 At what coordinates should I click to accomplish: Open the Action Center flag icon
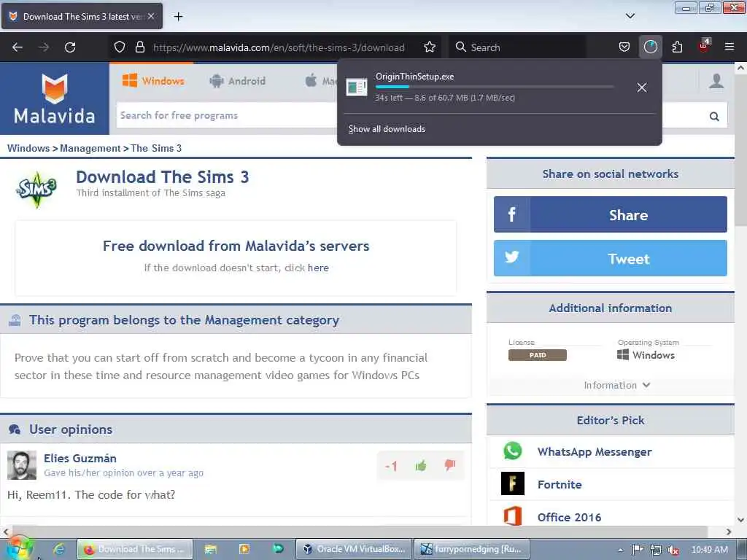pyautogui.click(x=638, y=550)
